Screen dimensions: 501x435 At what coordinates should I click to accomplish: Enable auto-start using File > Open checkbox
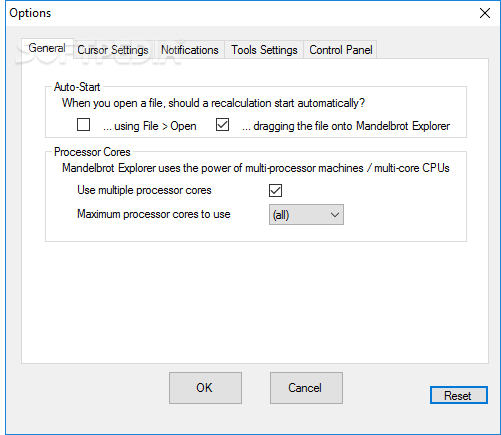[x=83, y=125]
